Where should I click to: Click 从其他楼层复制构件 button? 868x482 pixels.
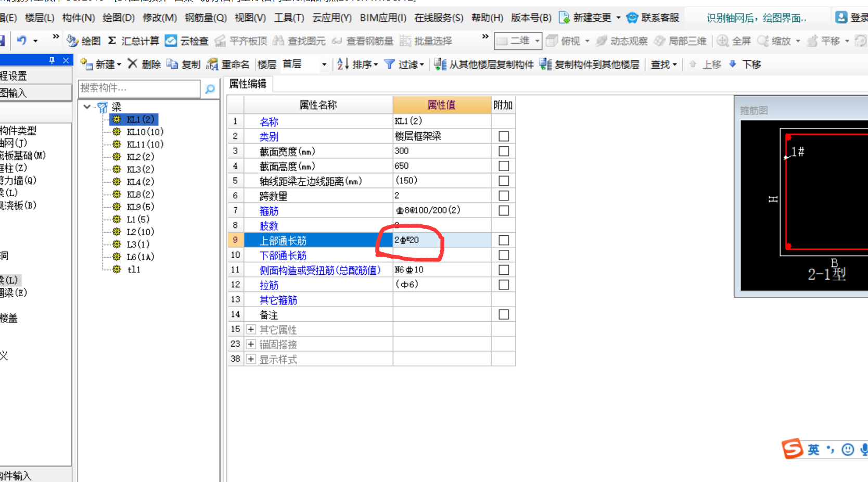484,64
